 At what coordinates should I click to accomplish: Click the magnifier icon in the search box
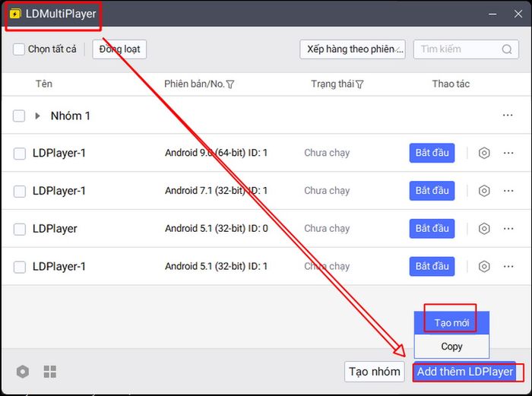pos(507,49)
